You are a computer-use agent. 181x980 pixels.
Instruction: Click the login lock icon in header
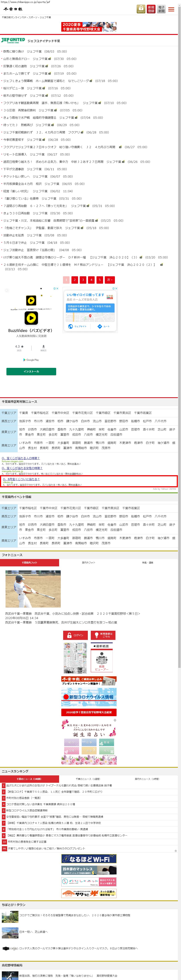coord(141,9)
